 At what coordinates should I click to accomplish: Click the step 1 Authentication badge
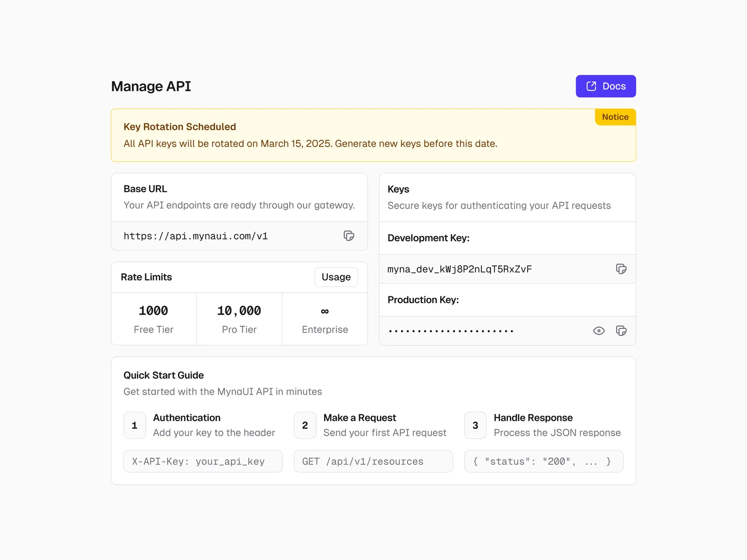(x=134, y=425)
